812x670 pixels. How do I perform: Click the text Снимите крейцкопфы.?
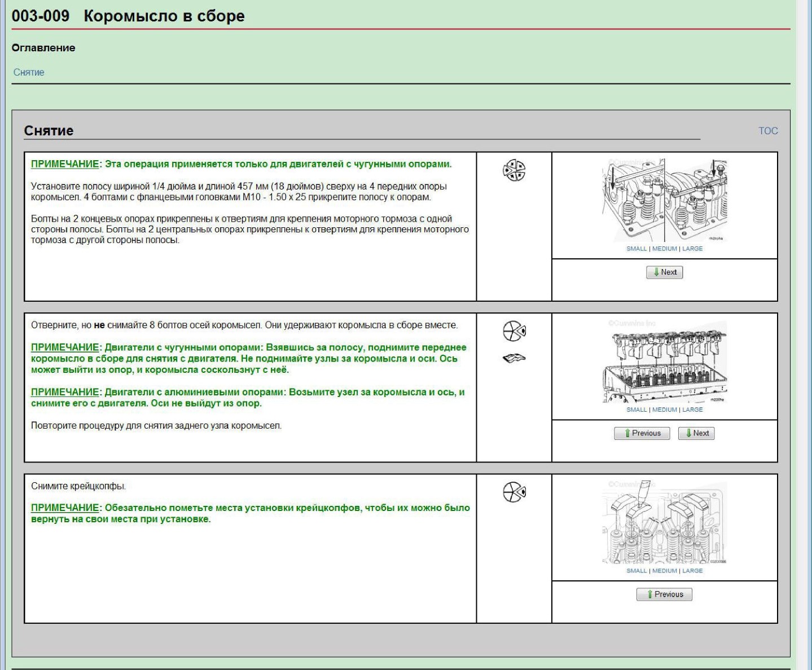point(78,486)
